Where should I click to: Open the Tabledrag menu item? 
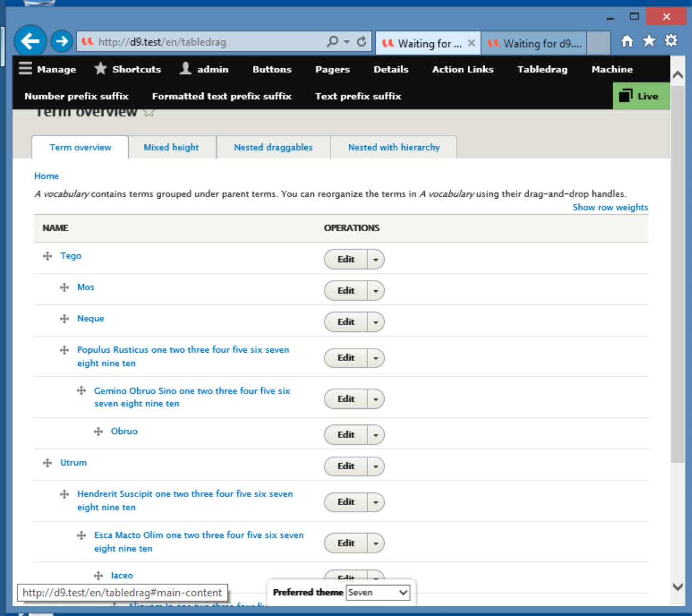coord(542,69)
